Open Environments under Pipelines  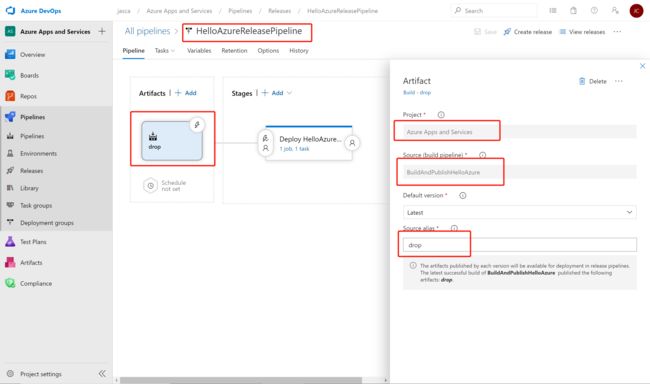38,153
